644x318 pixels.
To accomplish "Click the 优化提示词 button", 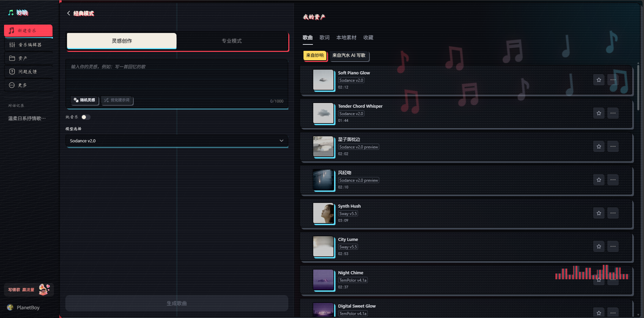I will click(x=117, y=100).
